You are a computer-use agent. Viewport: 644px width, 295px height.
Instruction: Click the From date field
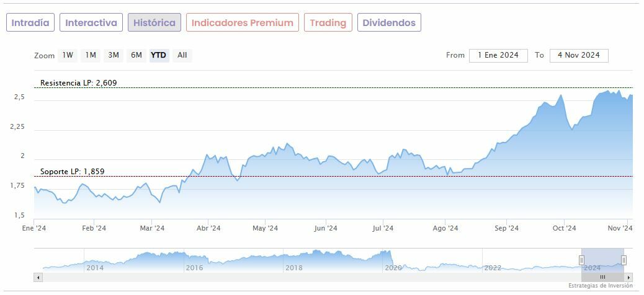point(498,55)
